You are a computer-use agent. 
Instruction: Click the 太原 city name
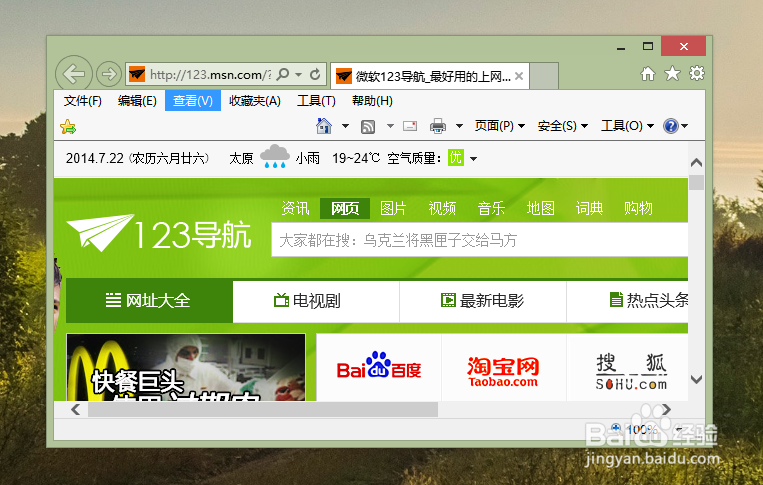[x=241, y=159]
